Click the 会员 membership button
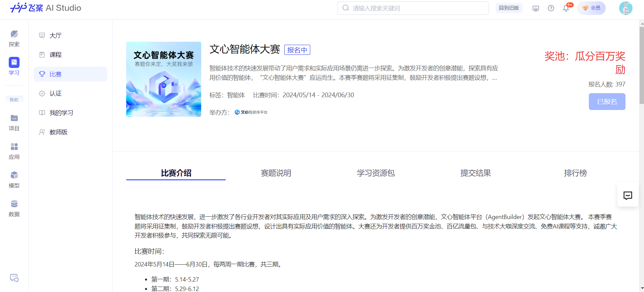Image resolution: width=644 pixels, height=292 pixels. coord(592,8)
